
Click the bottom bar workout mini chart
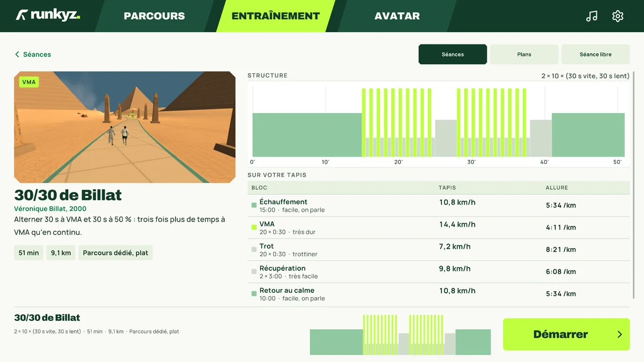click(400, 335)
